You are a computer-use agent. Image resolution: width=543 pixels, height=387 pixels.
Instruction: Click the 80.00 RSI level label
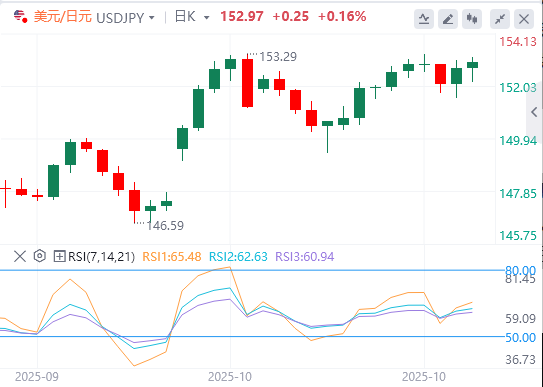pos(520,270)
